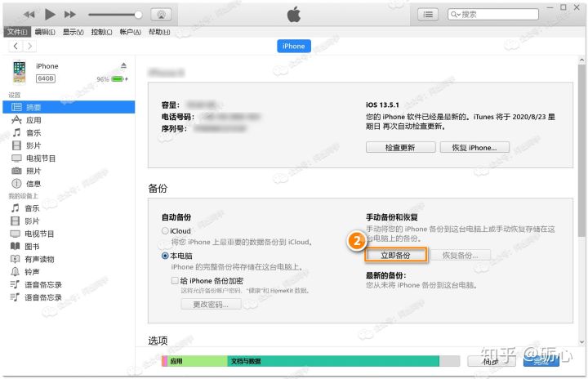Go forward with the right chevron
Image resolution: width=588 pixels, height=379 pixels.
tap(29, 46)
